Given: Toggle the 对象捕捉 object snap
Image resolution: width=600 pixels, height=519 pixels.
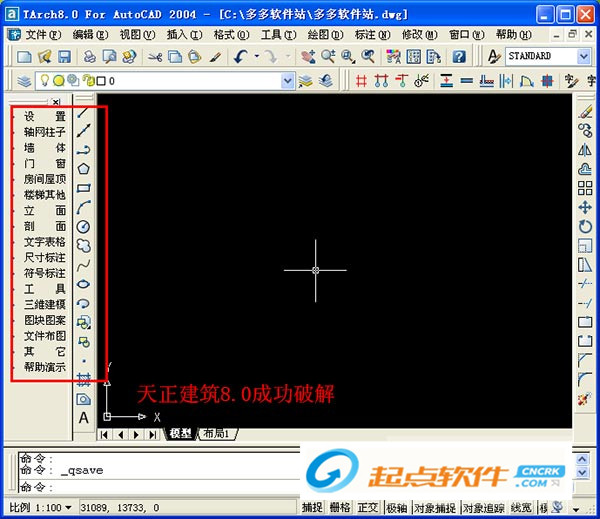Looking at the screenshot, I should (x=435, y=508).
